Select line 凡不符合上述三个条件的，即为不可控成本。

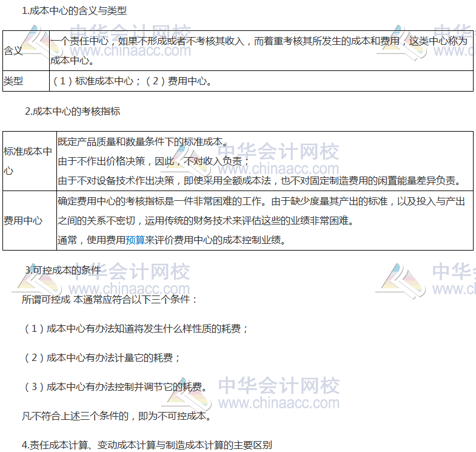(x=116, y=416)
